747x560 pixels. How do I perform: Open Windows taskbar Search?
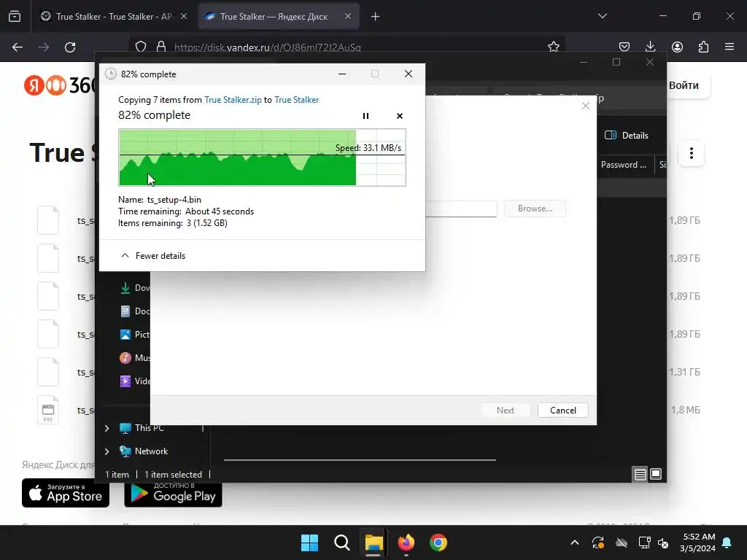(341, 542)
